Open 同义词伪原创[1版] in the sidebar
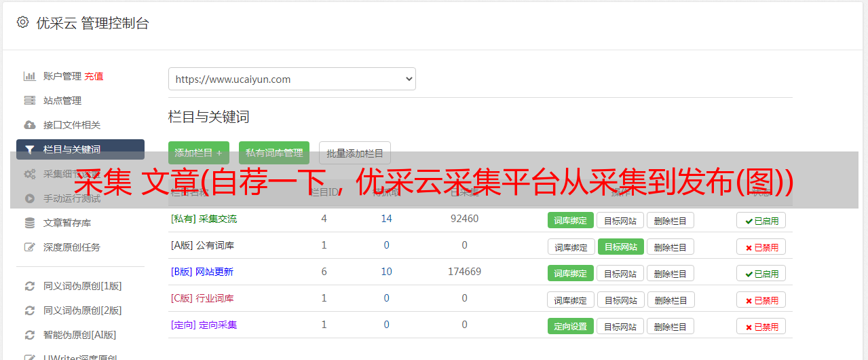868x360 pixels. 83,286
